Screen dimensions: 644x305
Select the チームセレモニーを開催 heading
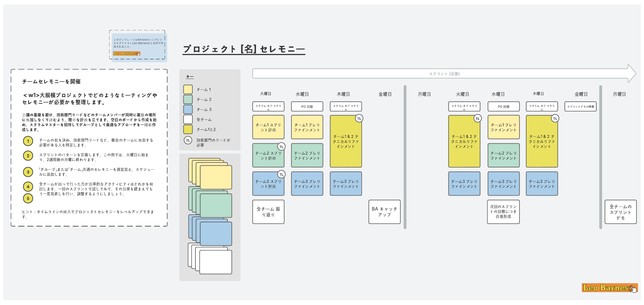coord(51,81)
